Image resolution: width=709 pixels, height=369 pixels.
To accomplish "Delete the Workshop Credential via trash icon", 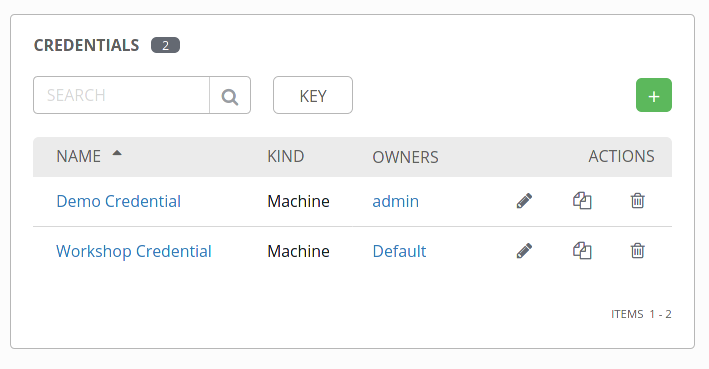I will point(638,251).
